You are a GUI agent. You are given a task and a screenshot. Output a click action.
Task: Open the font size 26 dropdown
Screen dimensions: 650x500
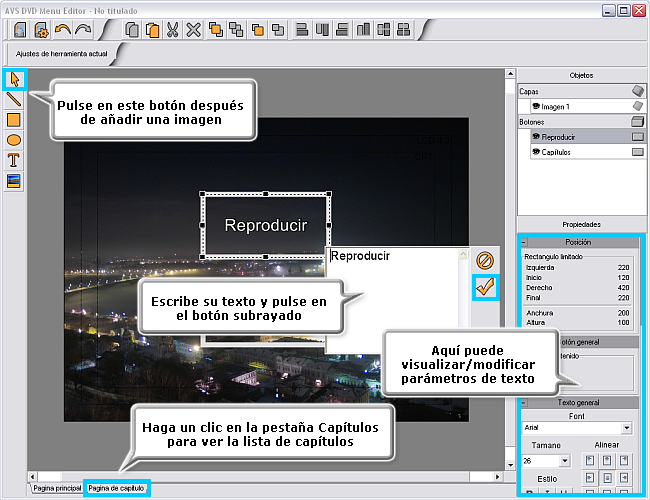coord(565,461)
